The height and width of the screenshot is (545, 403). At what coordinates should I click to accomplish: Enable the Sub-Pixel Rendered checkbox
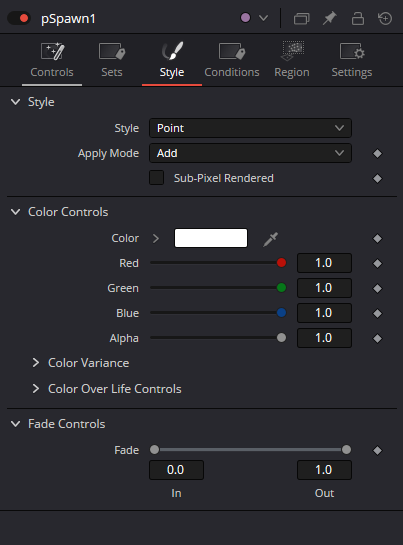click(156, 178)
